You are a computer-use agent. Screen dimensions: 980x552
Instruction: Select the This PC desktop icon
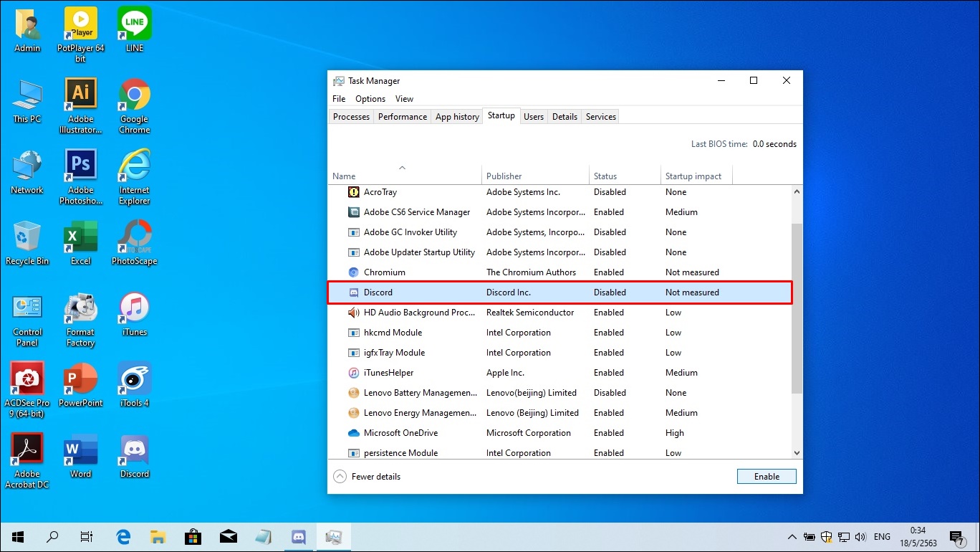(x=27, y=101)
